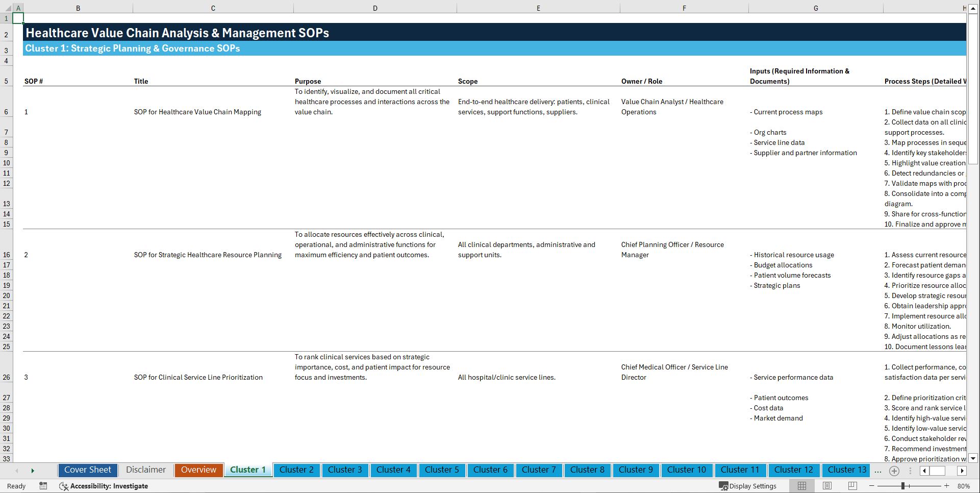Add a new worksheet with the plus icon
The width and height of the screenshot is (980, 493).
(894, 471)
